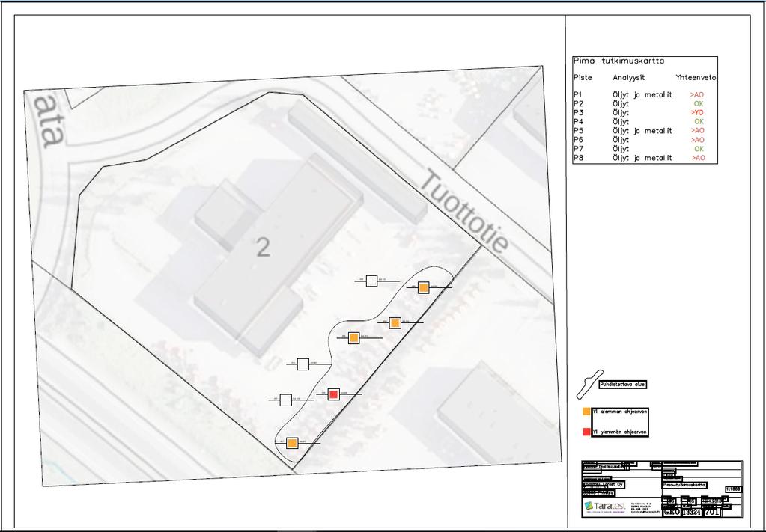
Task: Click the red '>YO' result for P3
Action: [697, 113]
